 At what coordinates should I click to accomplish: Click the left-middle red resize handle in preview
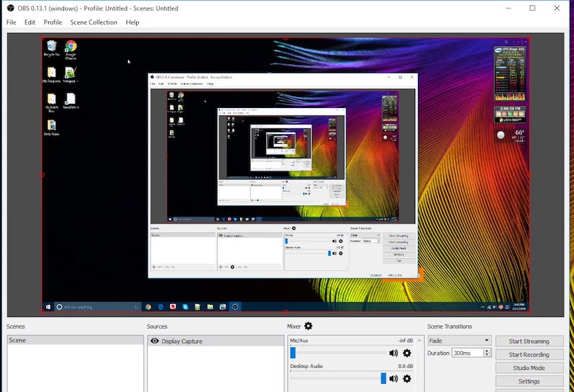click(x=42, y=175)
